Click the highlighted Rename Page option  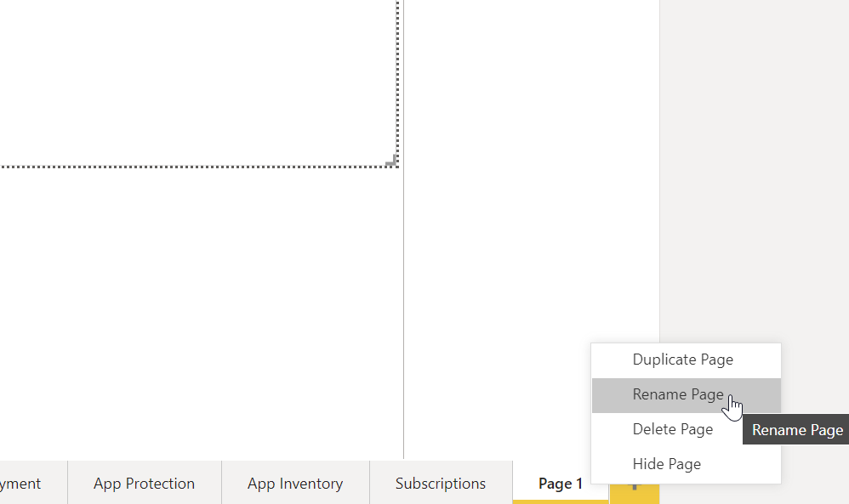677,394
